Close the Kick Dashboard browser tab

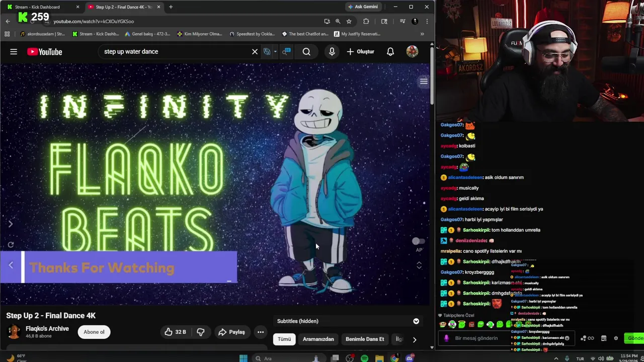pyautogui.click(x=77, y=7)
